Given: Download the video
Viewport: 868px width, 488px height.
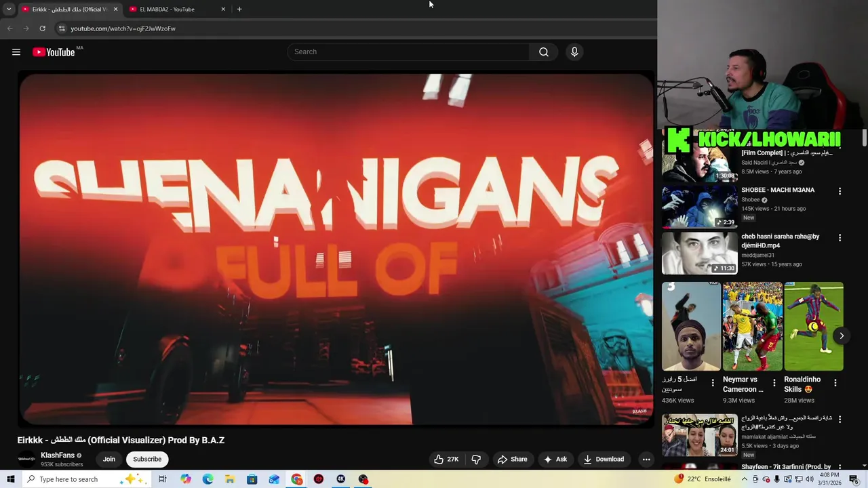Looking at the screenshot, I should (x=604, y=460).
